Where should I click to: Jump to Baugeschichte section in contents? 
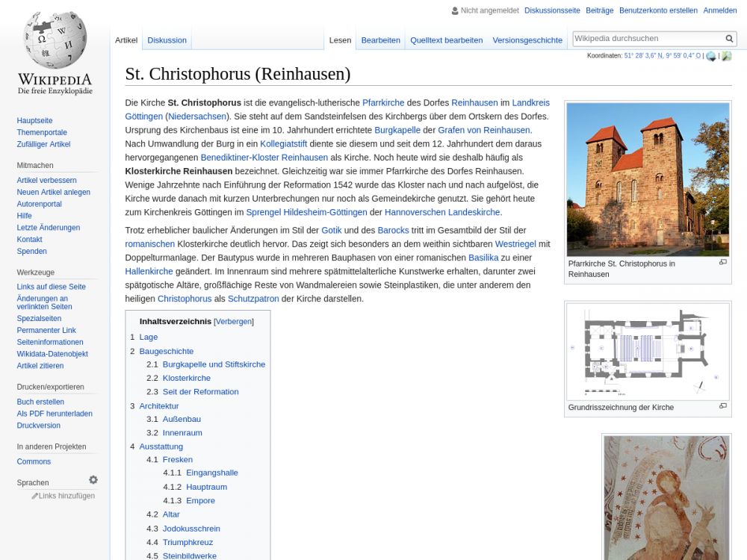(166, 351)
